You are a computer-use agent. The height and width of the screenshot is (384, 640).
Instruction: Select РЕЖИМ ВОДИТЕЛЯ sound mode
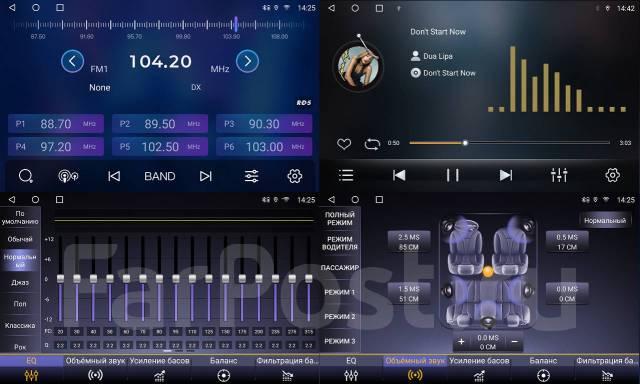pyautogui.click(x=340, y=243)
